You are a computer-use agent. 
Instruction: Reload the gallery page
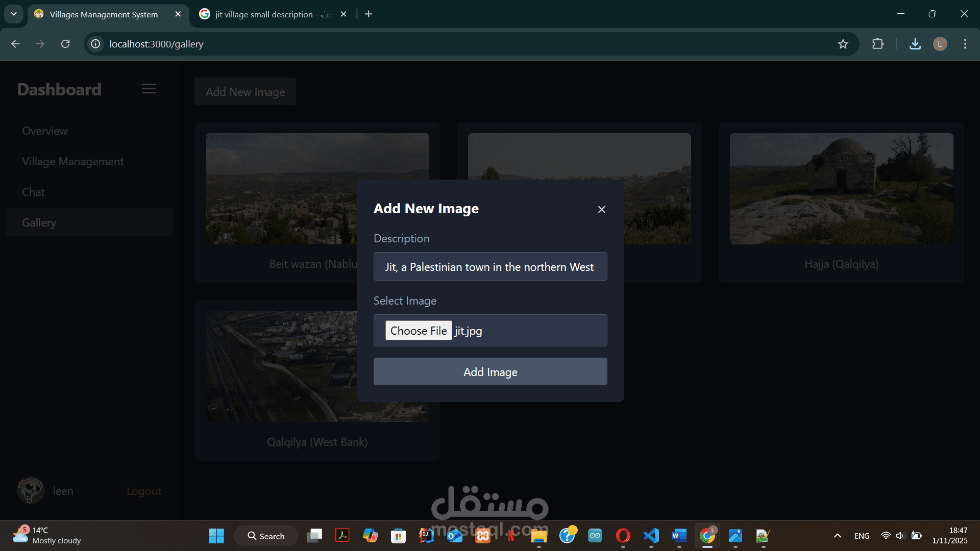pos(65,44)
